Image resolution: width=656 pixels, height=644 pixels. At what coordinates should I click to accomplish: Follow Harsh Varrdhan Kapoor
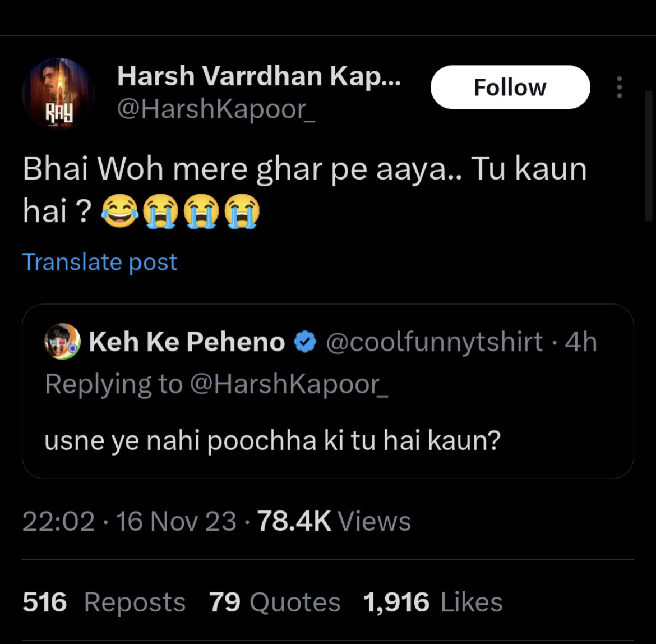(x=510, y=88)
